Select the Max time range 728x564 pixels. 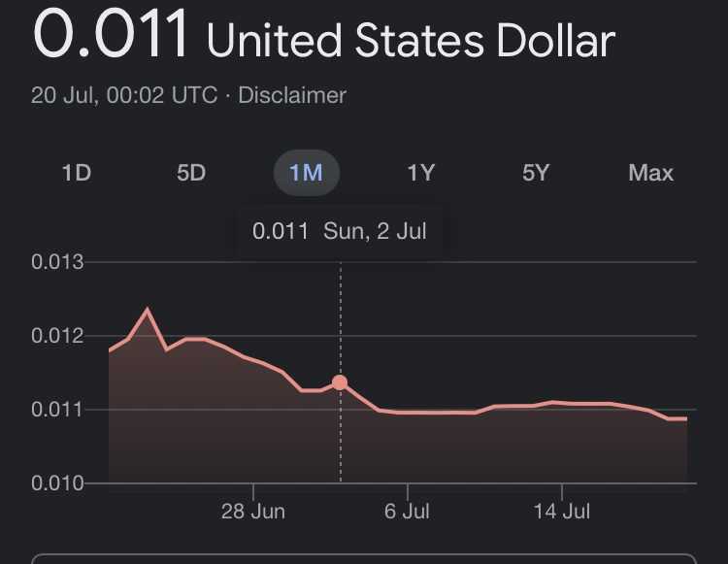click(650, 173)
